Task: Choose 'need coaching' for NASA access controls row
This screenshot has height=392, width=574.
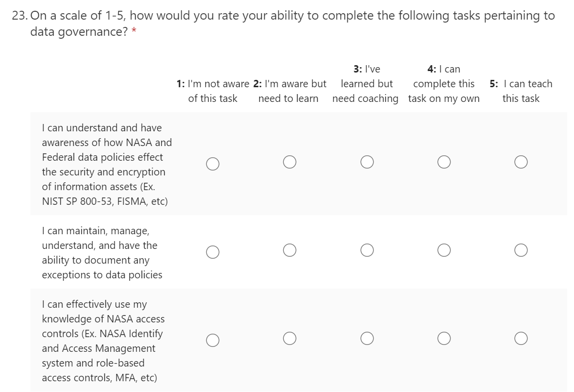Action: (367, 339)
